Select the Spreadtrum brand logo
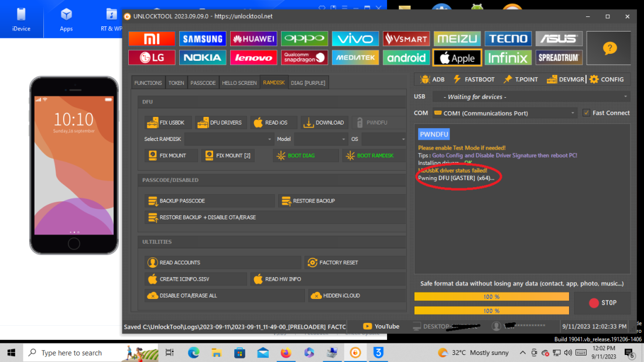This screenshot has width=644, height=362. tap(559, 57)
